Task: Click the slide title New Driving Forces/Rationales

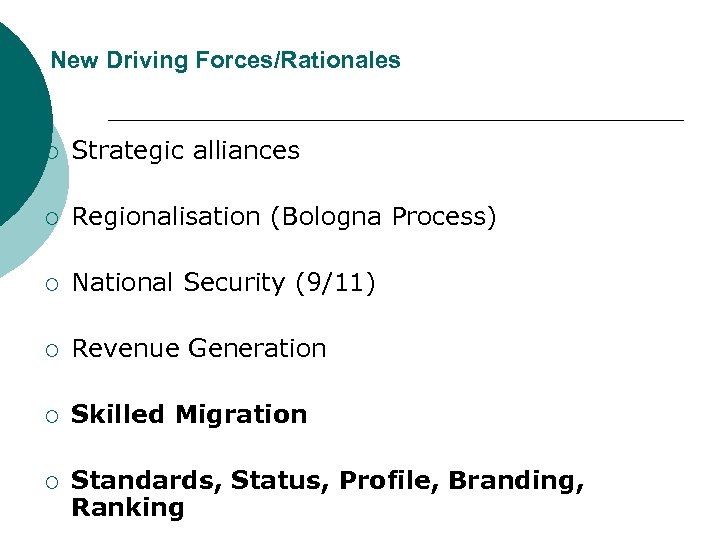Action: pos(225,60)
